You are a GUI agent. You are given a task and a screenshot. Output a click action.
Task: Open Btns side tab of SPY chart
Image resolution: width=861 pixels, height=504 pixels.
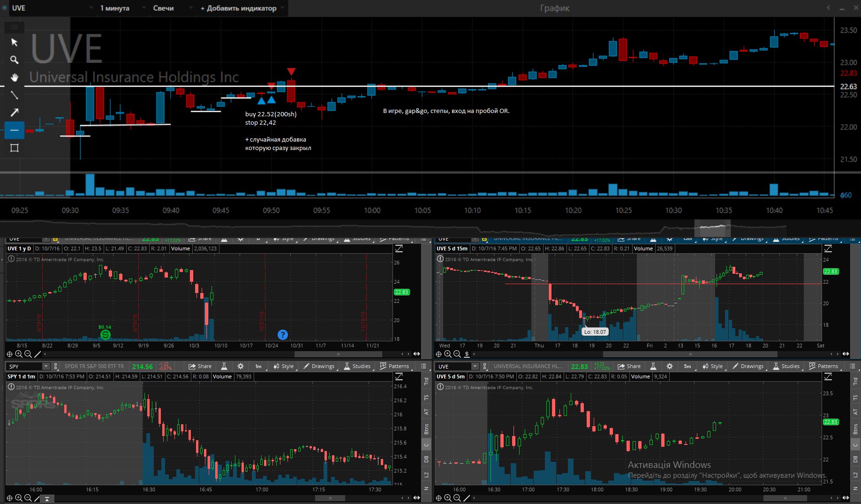(426, 429)
